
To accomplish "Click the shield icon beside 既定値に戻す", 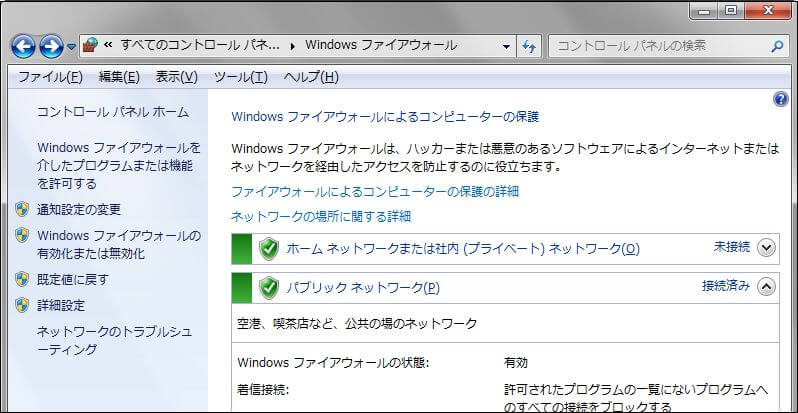I will pyautogui.click(x=22, y=279).
